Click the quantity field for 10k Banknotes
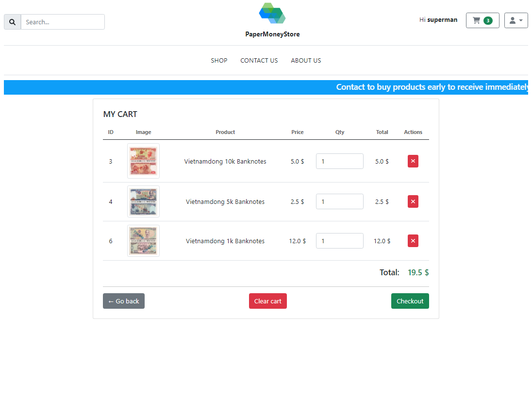 click(x=340, y=161)
